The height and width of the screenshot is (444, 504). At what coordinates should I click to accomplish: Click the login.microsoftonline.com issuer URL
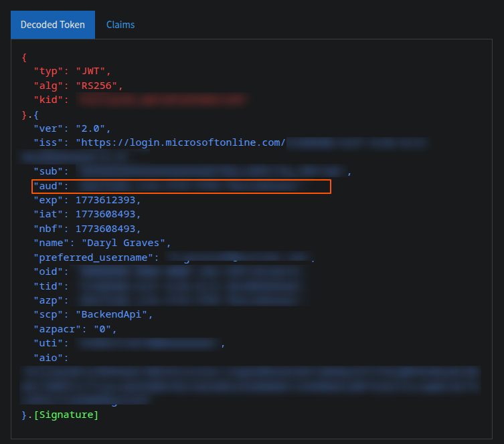[181, 142]
